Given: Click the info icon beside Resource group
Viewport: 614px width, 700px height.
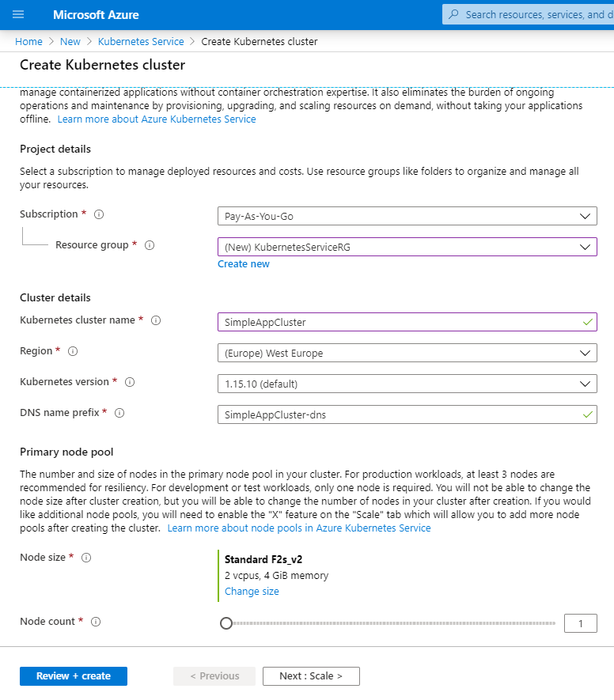Looking at the screenshot, I should click(x=149, y=245).
